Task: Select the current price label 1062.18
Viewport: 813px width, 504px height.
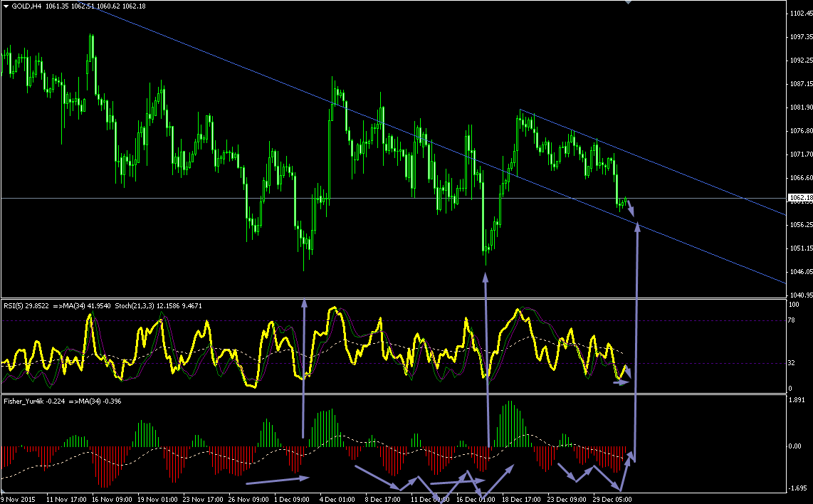Action: pyautogui.click(x=800, y=198)
